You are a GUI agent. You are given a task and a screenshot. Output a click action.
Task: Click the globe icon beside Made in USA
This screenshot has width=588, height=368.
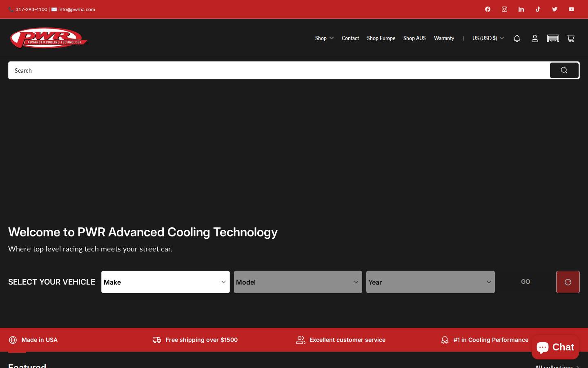tap(13, 340)
